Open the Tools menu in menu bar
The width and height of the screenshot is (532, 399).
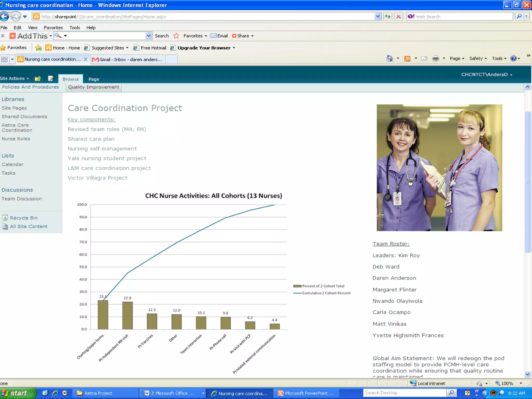click(75, 28)
